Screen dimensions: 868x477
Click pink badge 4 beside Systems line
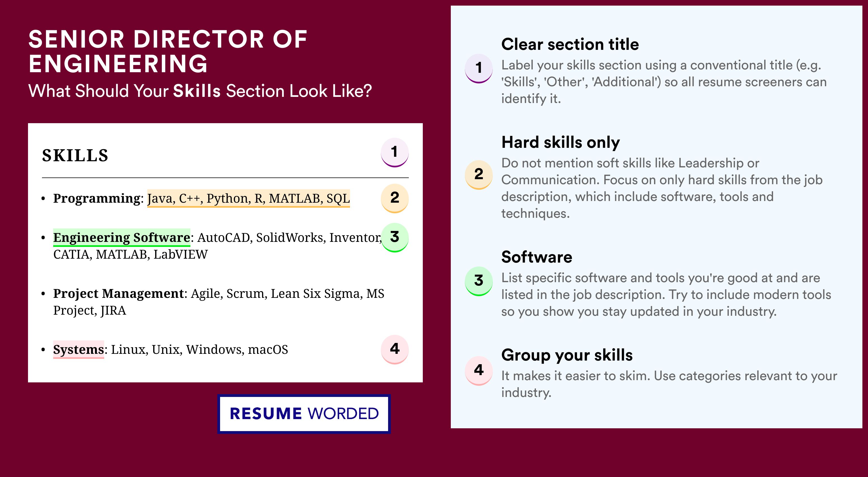tap(395, 349)
